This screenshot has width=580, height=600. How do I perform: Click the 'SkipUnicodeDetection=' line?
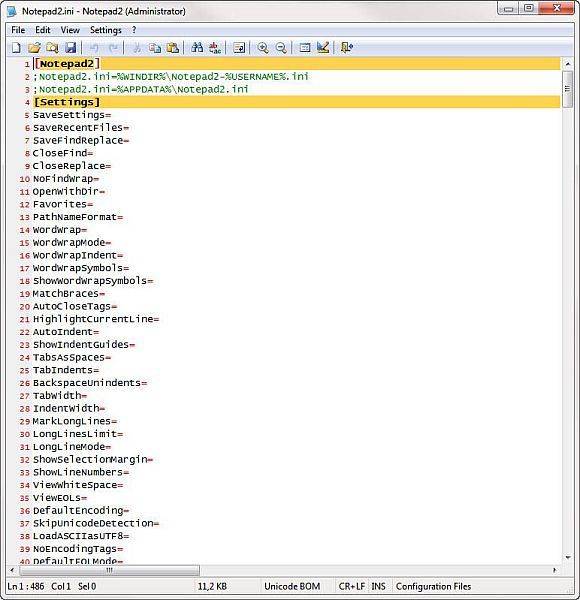(96, 523)
